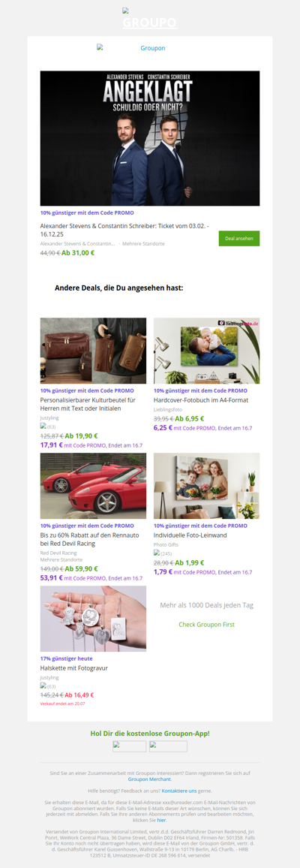The width and height of the screenshot is (300, 868).
Task: Open the Foto-Leinwand product image
Action: tap(207, 486)
